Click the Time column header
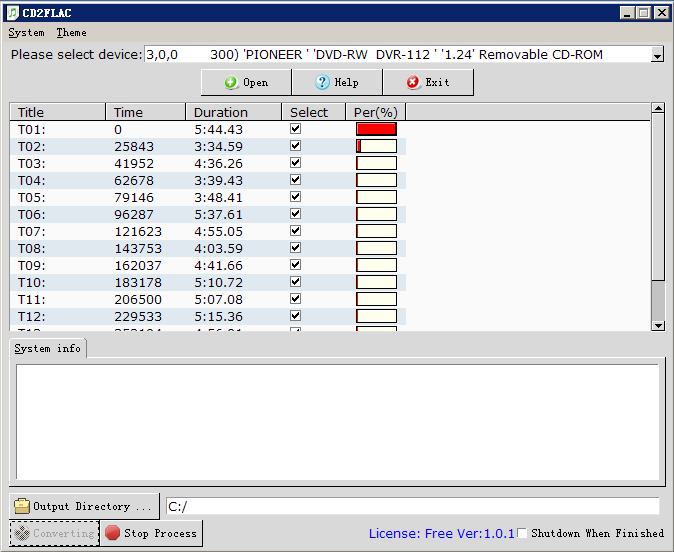 pyautogui.click(x=146, y=112)
